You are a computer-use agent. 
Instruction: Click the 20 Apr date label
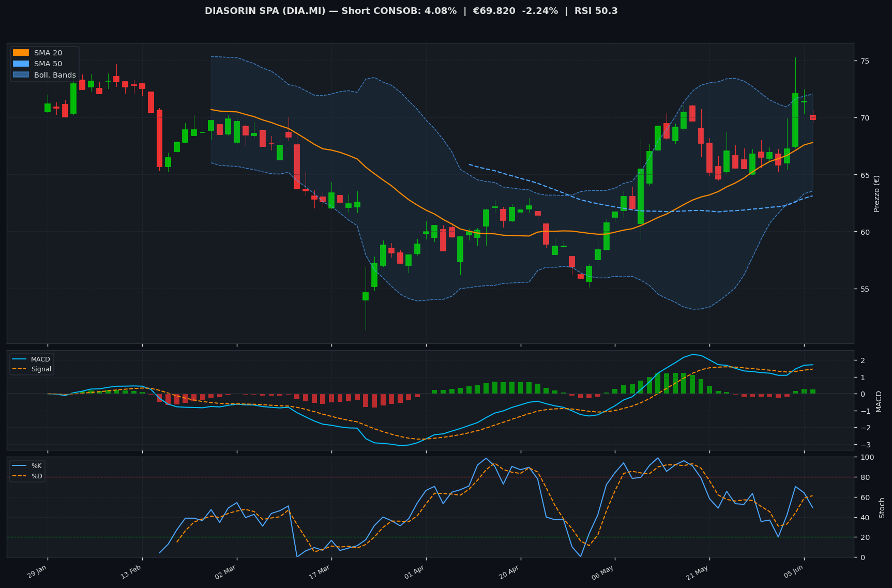(x=509, y=571)
